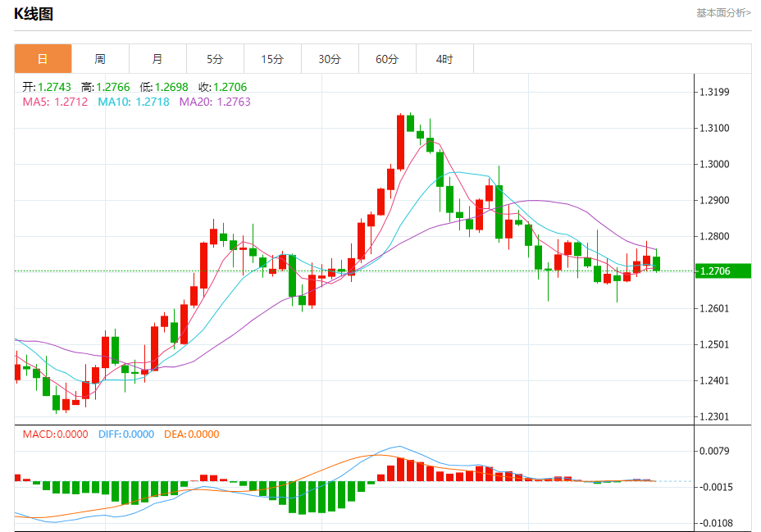761x532 pixels.
Task: Click the -0.0015 MACD axis label
Action: [714, 487]
